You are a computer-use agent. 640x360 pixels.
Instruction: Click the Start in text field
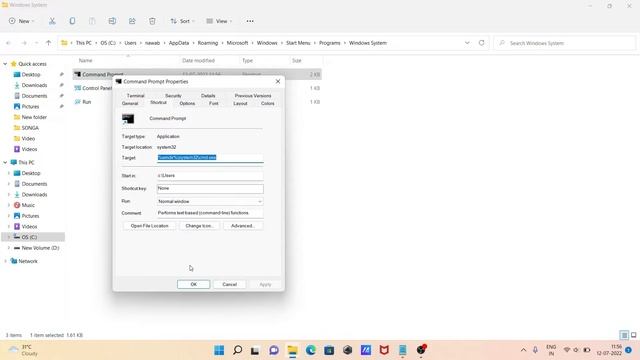210,176
